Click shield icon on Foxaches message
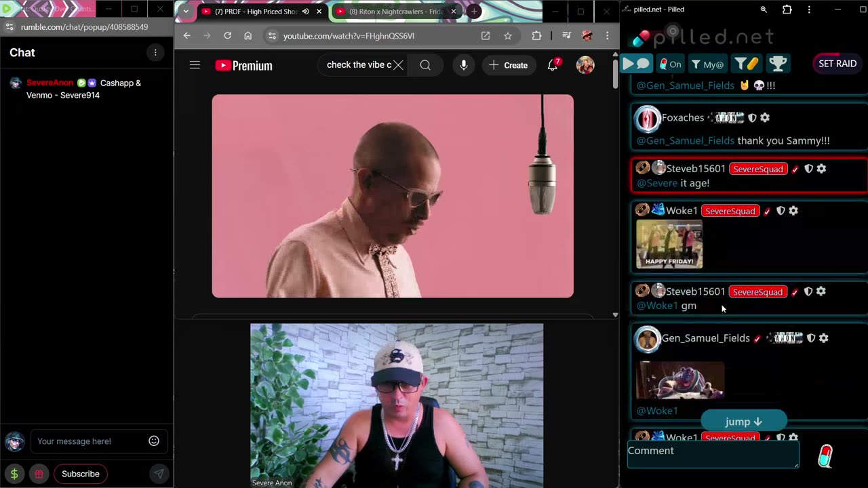 pyautogui.click(x=751, y=118)
